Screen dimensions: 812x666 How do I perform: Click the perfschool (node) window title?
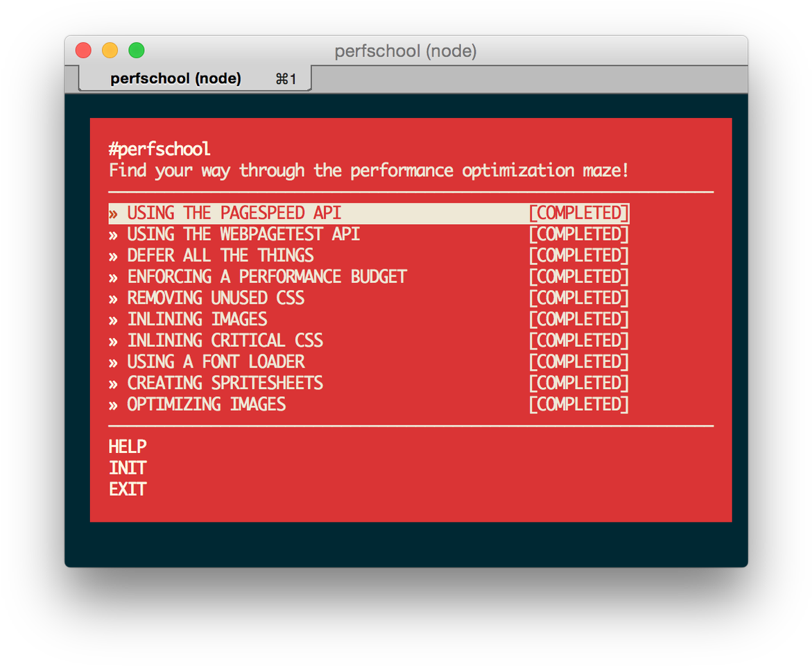click(406, 51)
